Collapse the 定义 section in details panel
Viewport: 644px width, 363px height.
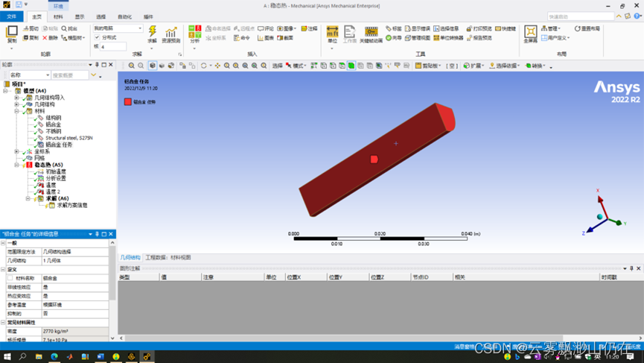point(3,270)
